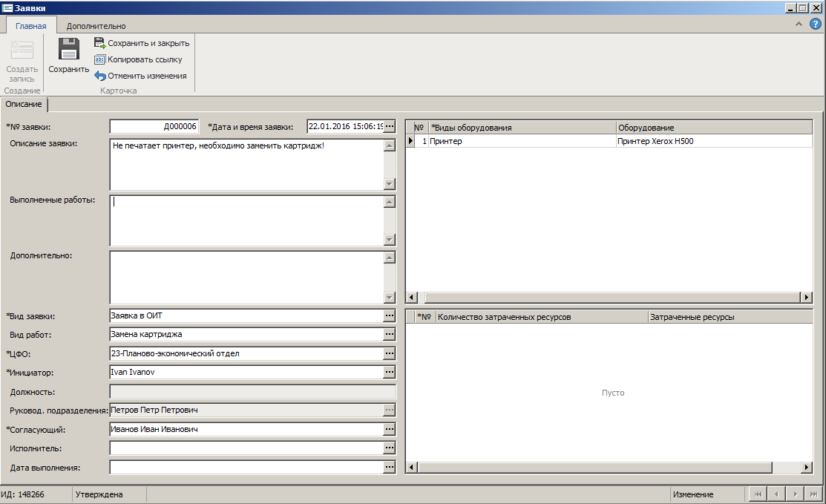Open the date and time picker button
Image resolution: width=826 pixels, height=504 pixels.
pyautogui.click(x=390, y=126)
